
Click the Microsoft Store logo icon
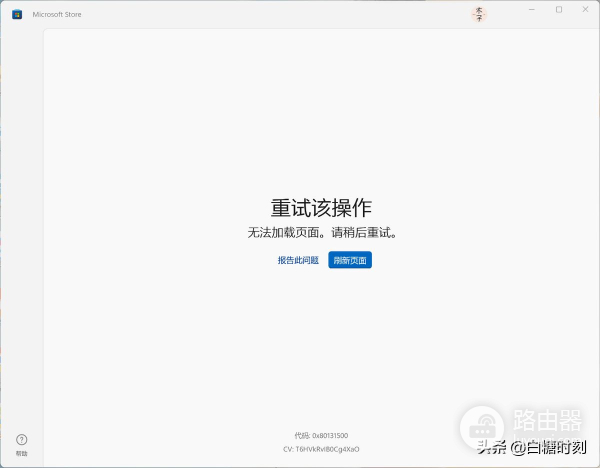click(x=17, y=15)
